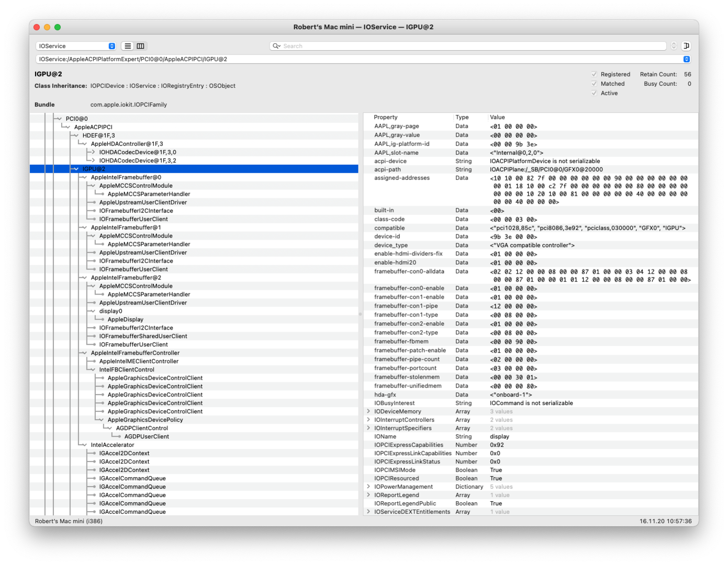
Task: Click the magnifying glass search icon
Action: coord(276,46)
